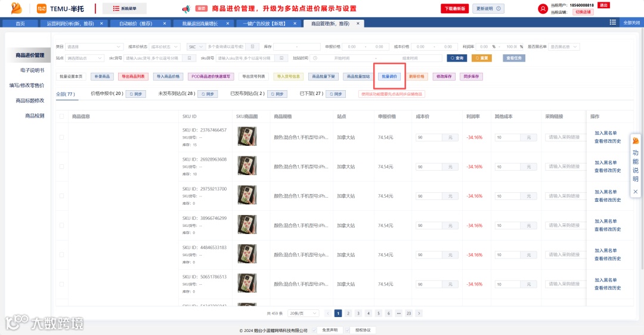The height and width of the screenshot is (335, 644).
Task: Open the 类目 dropdown
Action: tap(94, 47)
